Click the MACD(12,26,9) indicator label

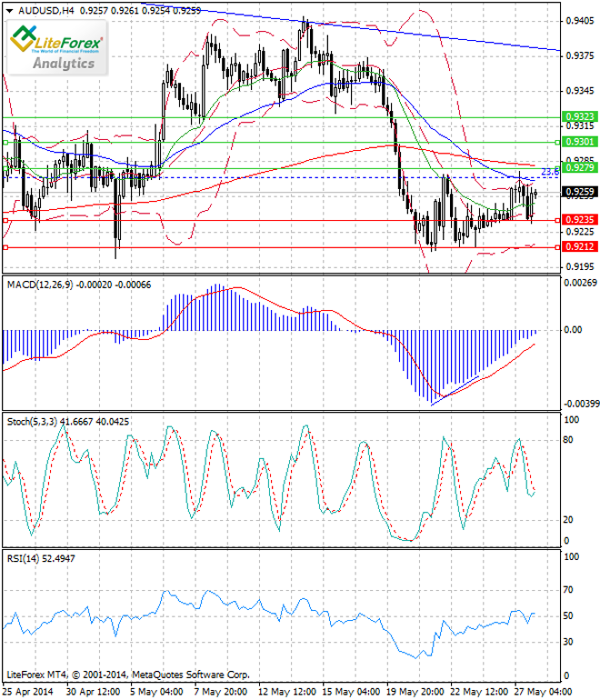(79, 285)
